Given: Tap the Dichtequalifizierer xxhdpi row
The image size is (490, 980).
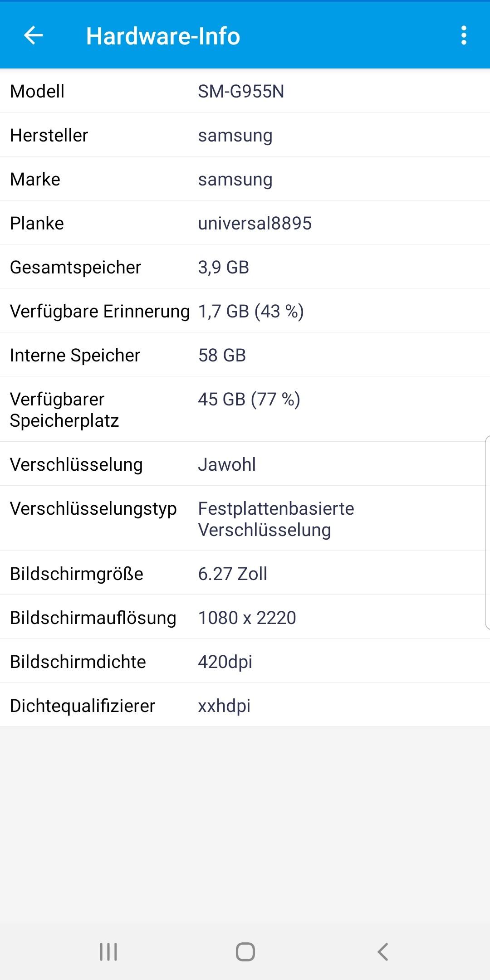Looking at the screenshot, I should [x=245, y=705].
